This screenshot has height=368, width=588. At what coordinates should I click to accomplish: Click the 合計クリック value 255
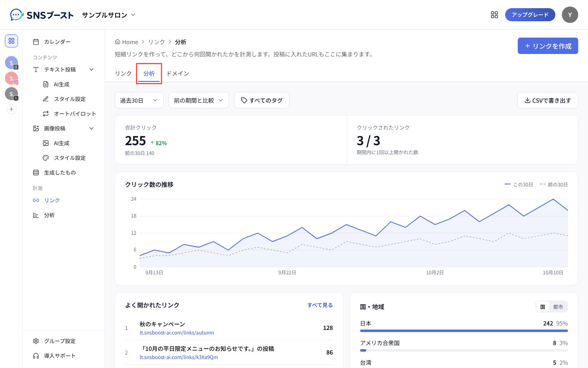point(136,141)
